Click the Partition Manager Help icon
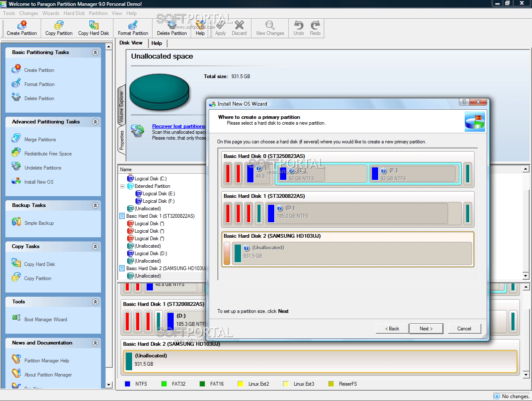This screenshot has height=401, width=532. [16, 359]
